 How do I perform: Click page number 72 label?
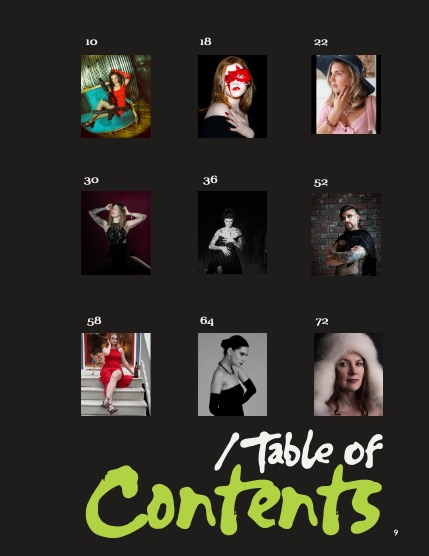322,322
